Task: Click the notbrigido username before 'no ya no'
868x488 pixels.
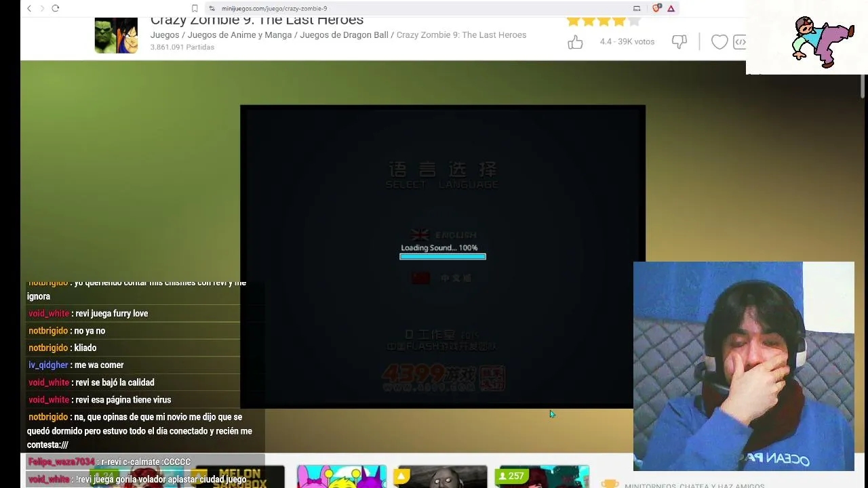Action: pos(48,331)
